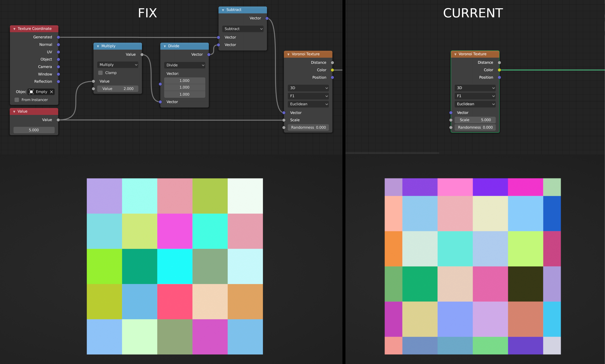
Task: Click Scale input socket on FIX Voronoi
Action: (x=284, y=120)
